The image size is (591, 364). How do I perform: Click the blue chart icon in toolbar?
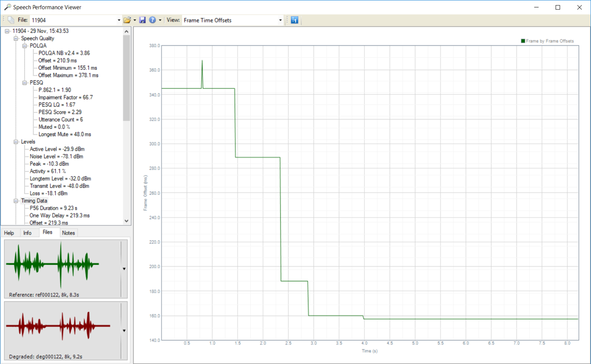(x=294, y=20)
